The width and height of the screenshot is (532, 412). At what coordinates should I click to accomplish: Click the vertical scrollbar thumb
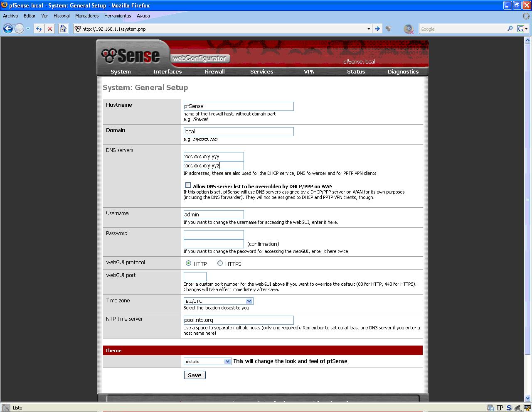pos(528,199)
